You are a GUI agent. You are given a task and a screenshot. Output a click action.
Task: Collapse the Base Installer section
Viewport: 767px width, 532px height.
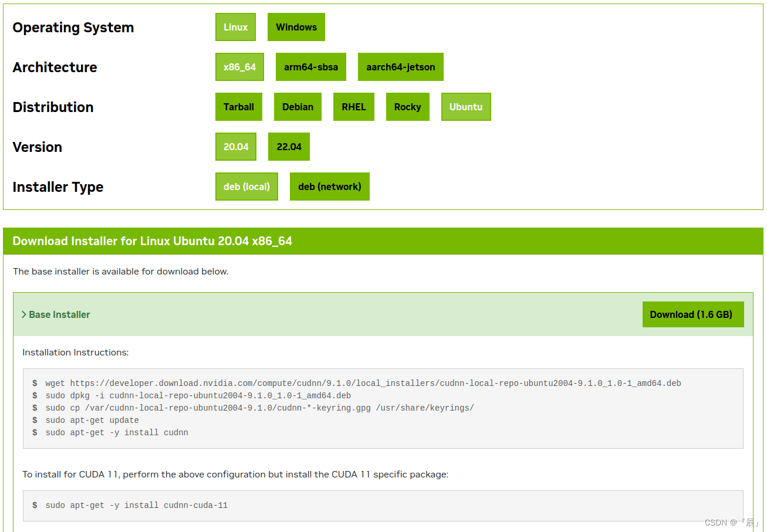pos(59,314)
